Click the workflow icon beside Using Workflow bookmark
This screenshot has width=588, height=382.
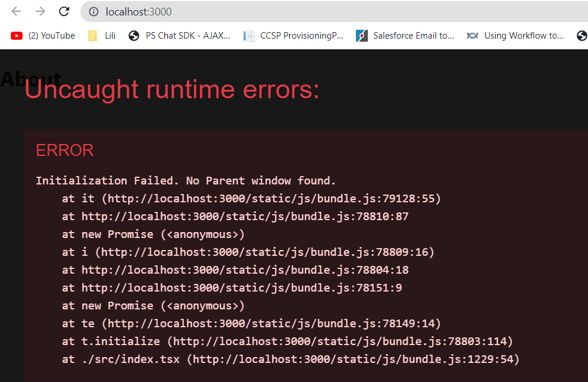pos(473,35)
